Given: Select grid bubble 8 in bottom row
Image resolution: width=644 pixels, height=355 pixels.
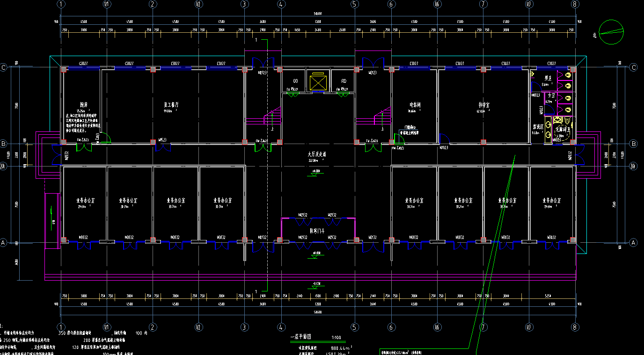Looking at the screenshot, I should pyautogui.click(x=575, y=326).
